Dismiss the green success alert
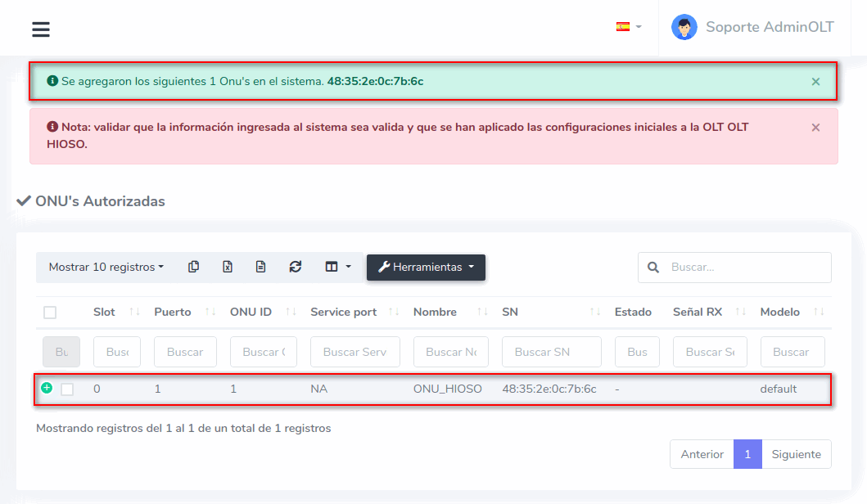Image resolution: width=867 pixels, height=504 pixels. tap(815, 82)
